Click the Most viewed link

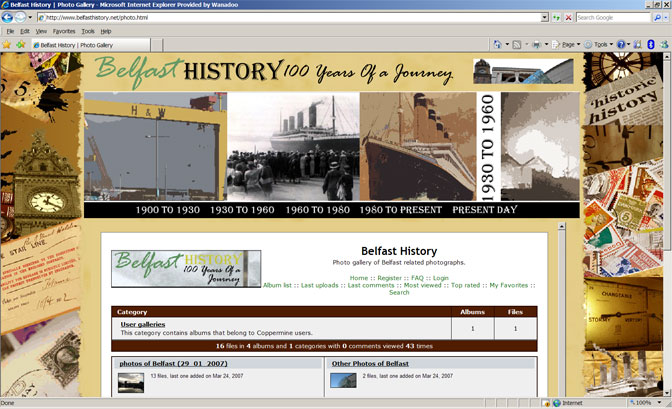tap(423, 285)
